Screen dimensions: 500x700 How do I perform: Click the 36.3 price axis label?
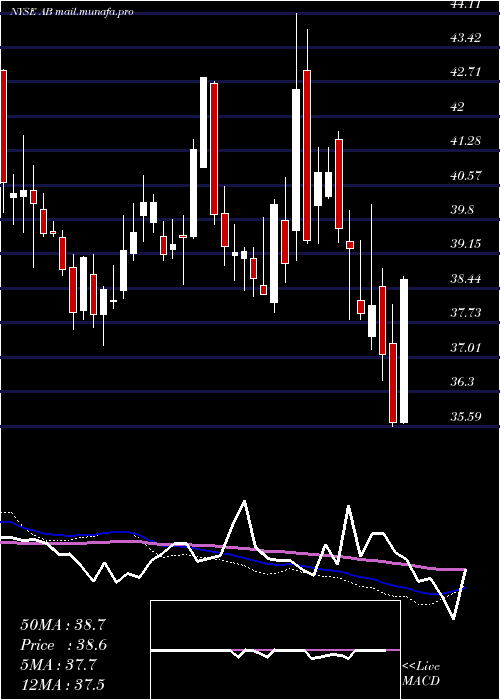click(x=462, y=382)
